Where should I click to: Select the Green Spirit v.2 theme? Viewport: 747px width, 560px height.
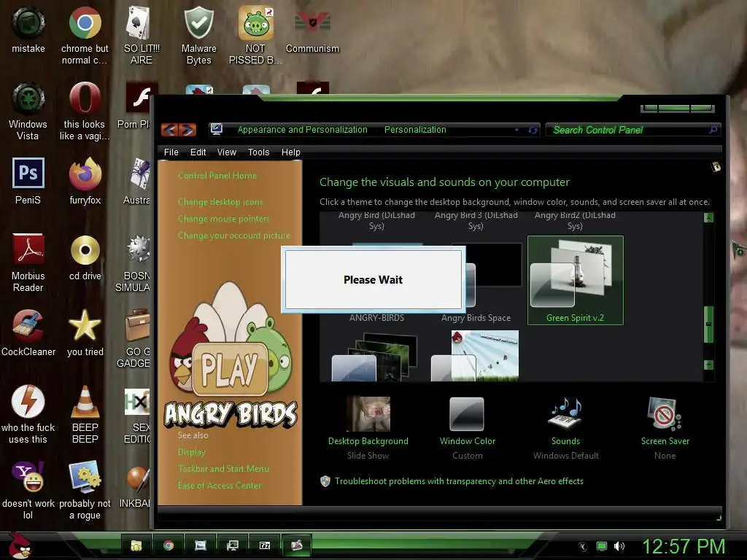[575, 281]
